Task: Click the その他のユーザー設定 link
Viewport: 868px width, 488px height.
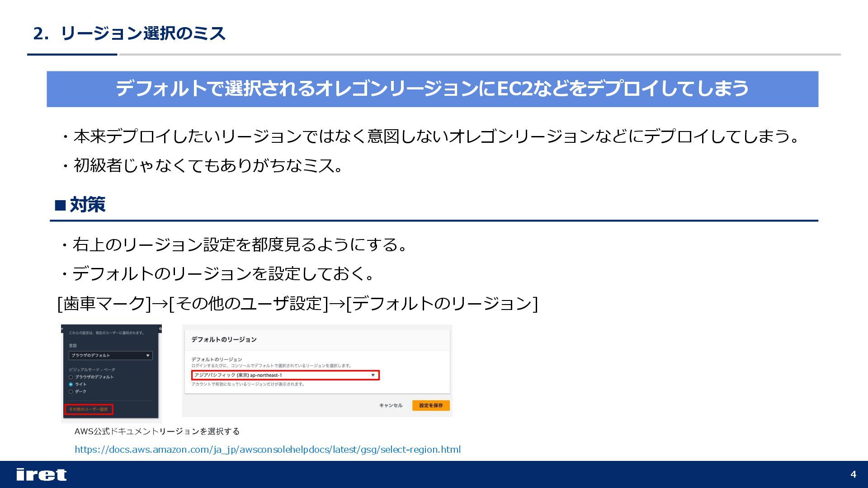Action: (89, 409)
